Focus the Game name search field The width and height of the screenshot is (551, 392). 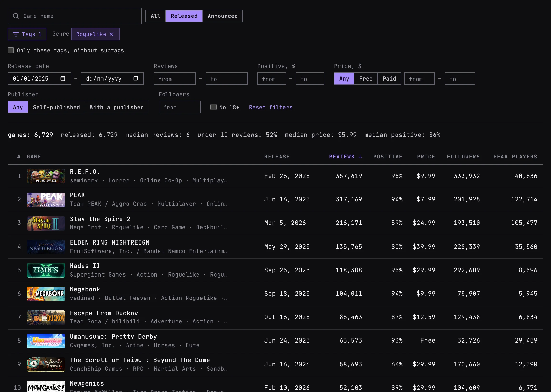point(75,16)
